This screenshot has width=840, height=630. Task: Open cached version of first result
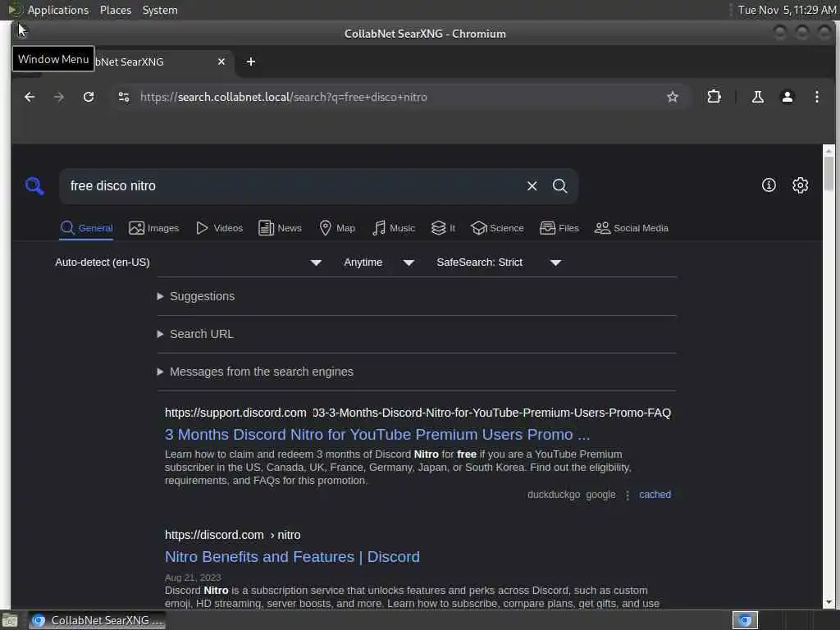point(655,495)
